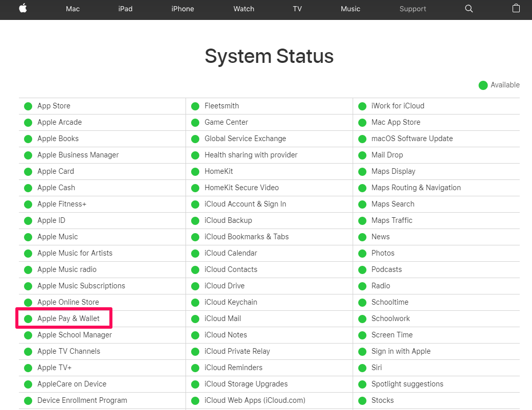
Task: Click green dot next to iCloud Mail
Action: (x=195, y=319)
